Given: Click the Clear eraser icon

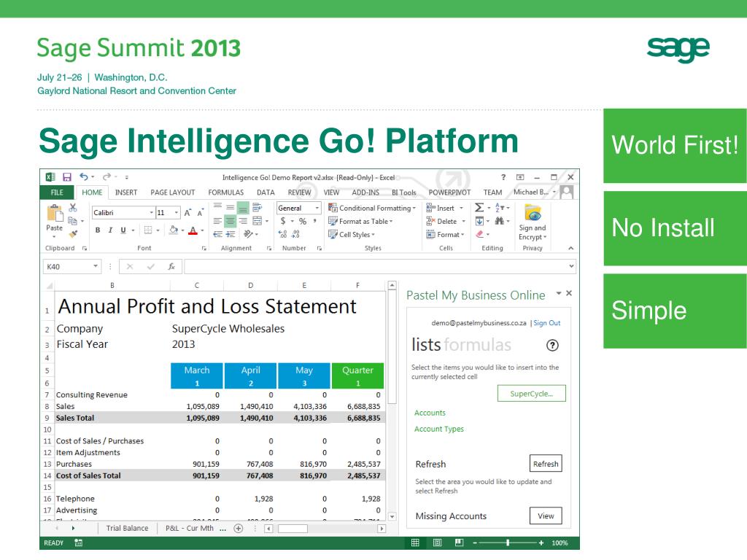Looking at the screenshot, I should coord(480,234).
